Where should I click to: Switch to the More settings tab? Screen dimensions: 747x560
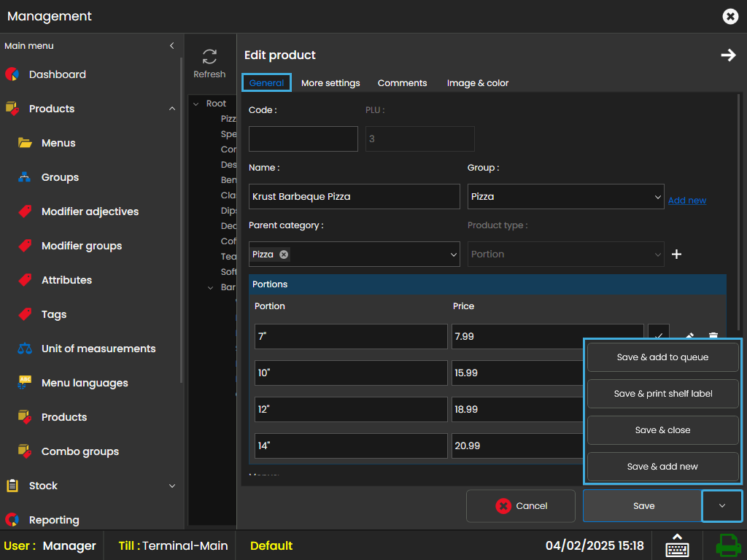(x=330, y=83)
